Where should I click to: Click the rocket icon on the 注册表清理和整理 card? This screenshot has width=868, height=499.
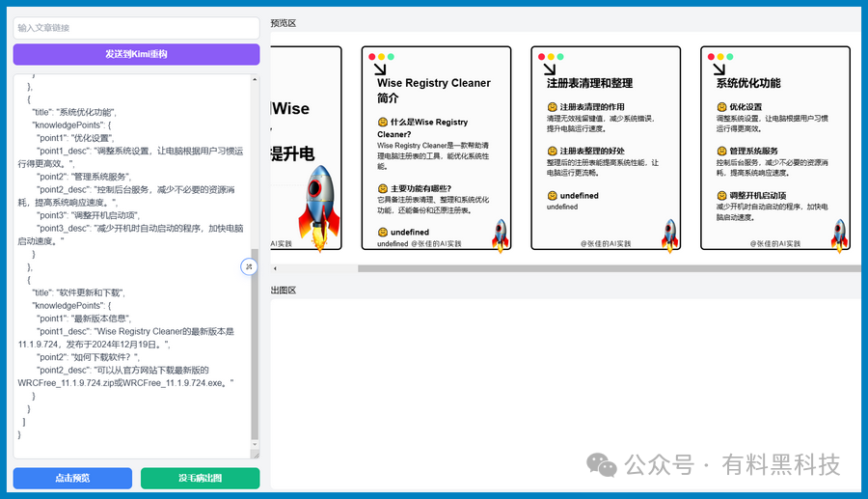[670, 236]
